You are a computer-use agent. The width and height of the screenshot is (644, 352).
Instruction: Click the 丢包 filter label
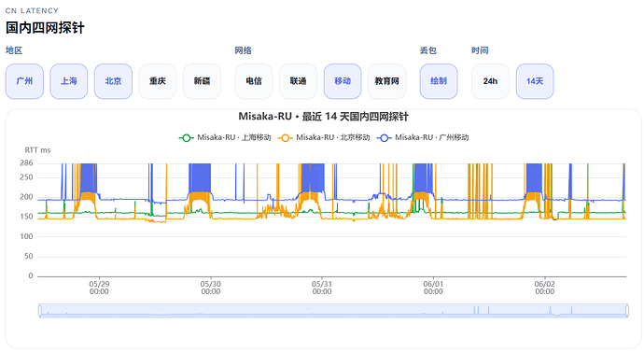click(x=428, y=50)
